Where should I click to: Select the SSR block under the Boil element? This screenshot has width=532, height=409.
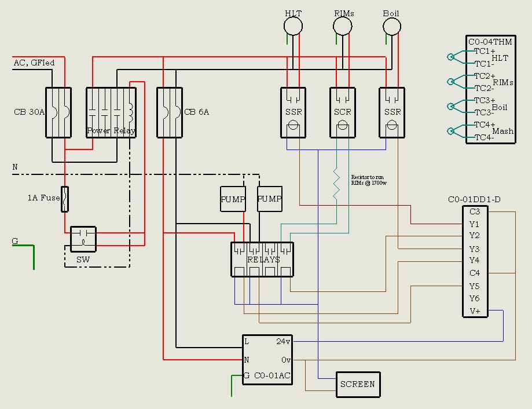(392, 112)
